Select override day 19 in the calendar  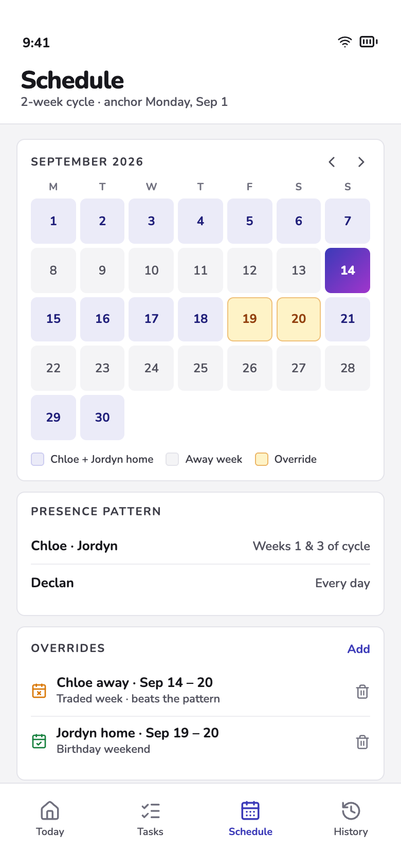tap(250, 319)
